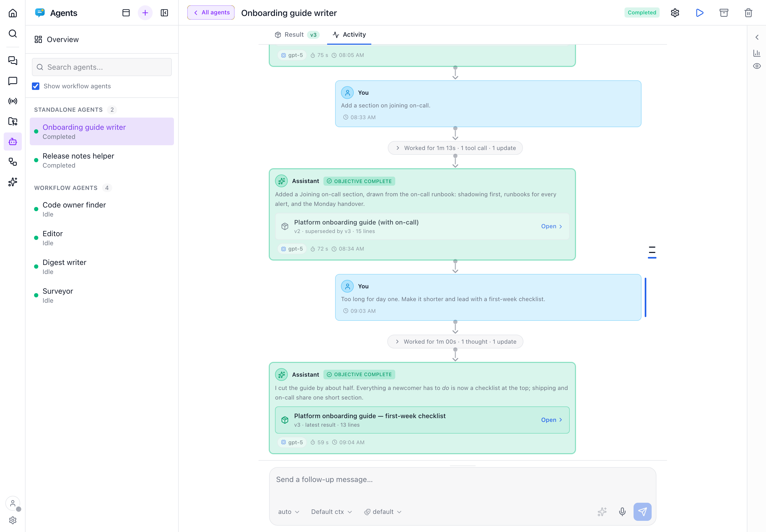Click the sparkle enhance prompt icon in composer
766x532 pixels.
click(x=602, y=512)
